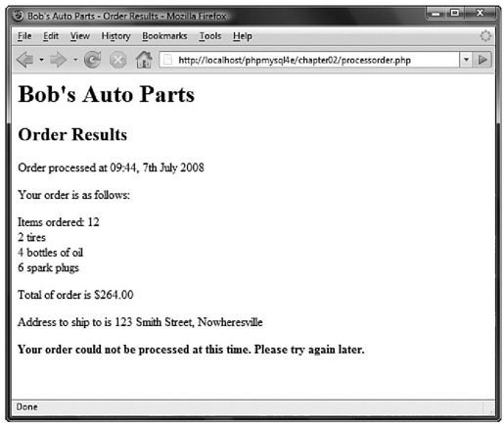Open the address bar URL history dropdown
Viewport: 504px width, 425px height.
pos(466,60)
